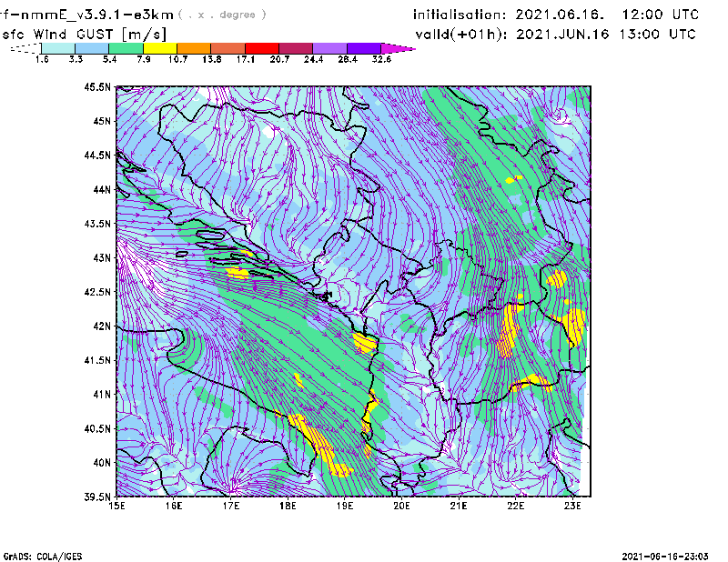
Task: Click the light cyan 1.6–3.3 legend swatch
Action: (58, 48)
